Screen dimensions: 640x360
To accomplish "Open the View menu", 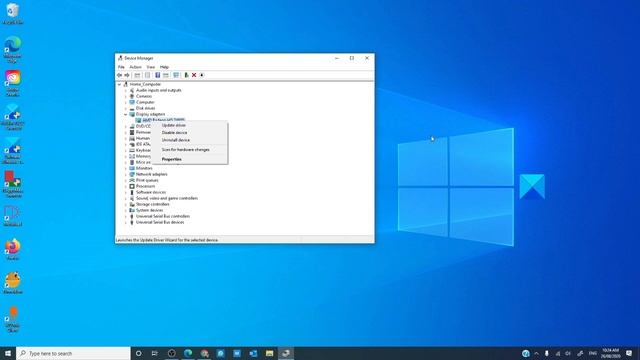I will (x=151, y=67).
